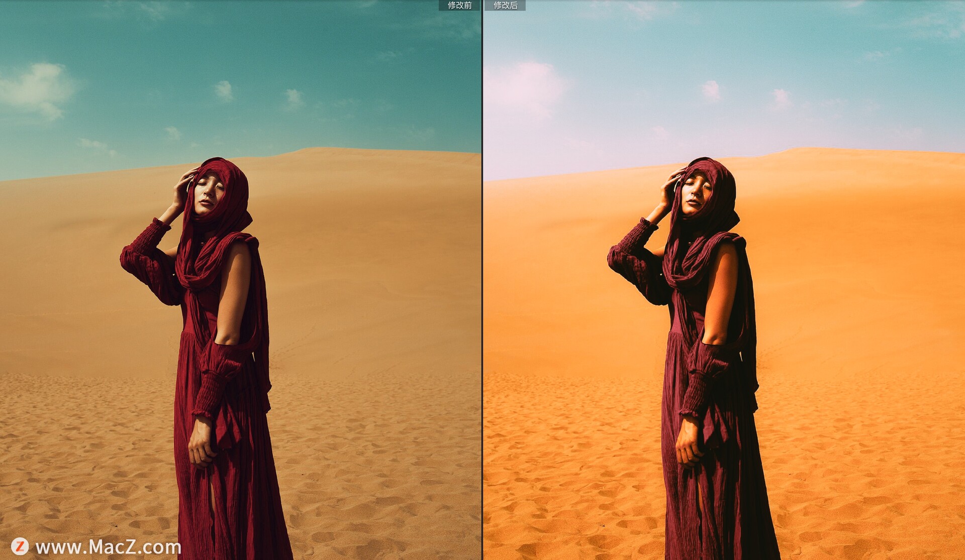
Task: Click small center cloud in before image
Action: tap(224, 90)
